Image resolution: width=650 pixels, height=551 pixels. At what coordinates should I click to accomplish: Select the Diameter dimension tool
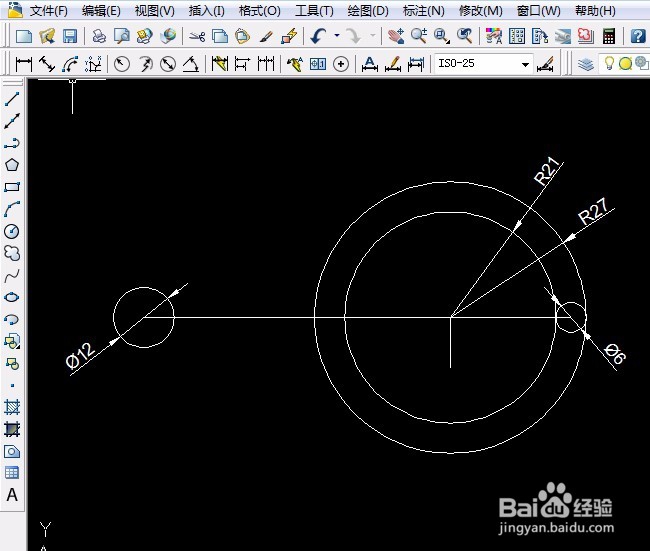[x=168, y=64]
